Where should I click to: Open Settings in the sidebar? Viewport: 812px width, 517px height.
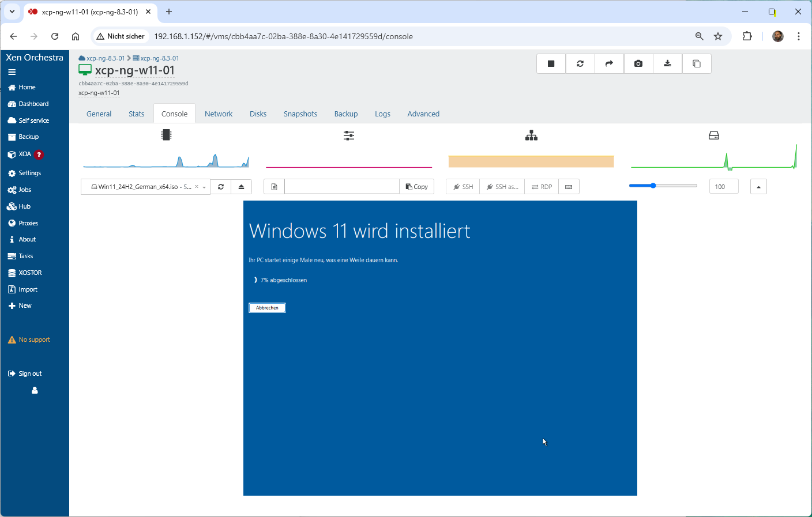point(29,173)
